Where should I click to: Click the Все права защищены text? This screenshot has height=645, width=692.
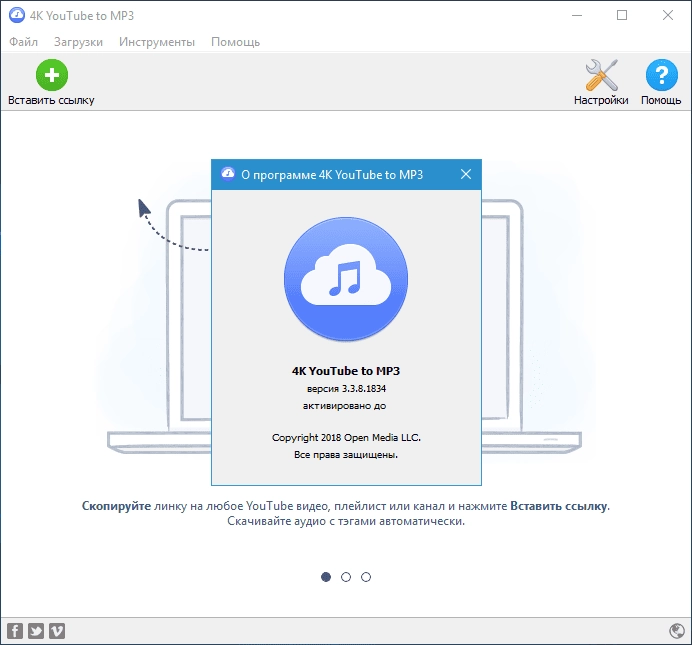(x=346, y=455)
